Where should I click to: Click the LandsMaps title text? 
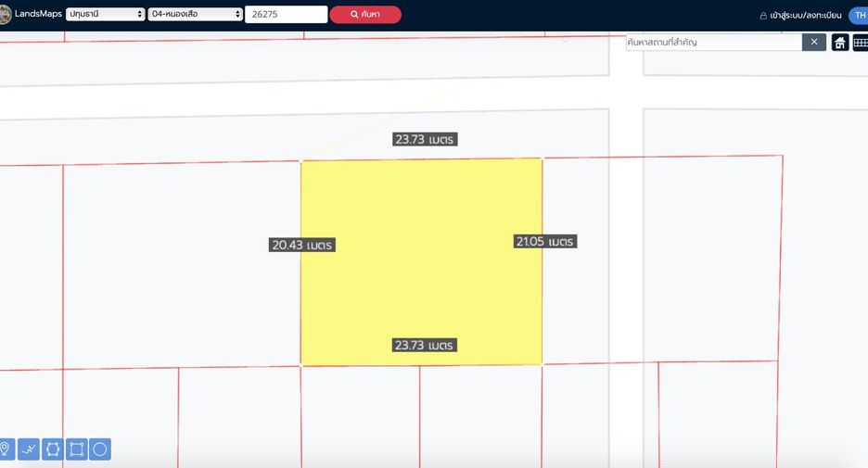click(x=38, y=14)
